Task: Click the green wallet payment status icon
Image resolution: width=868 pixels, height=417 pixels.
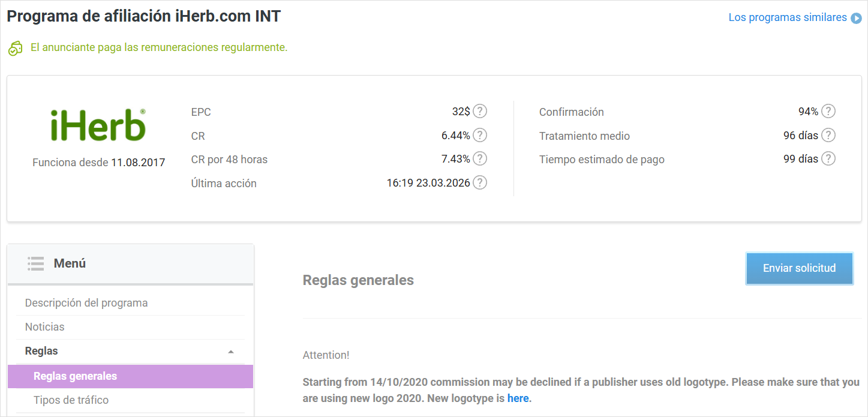Action: (x=15, y=48)
